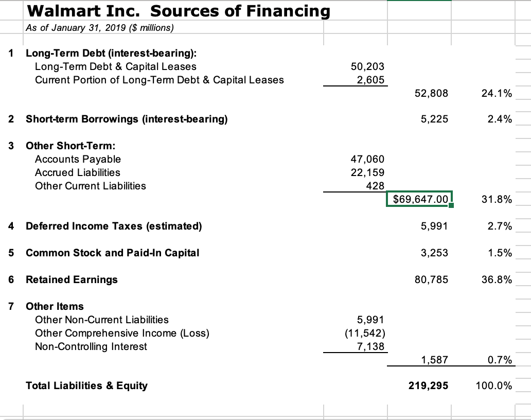Select the selected cell showing $69,647.00
The height and width of the screenshot is (420, 531).
point(419,199)
